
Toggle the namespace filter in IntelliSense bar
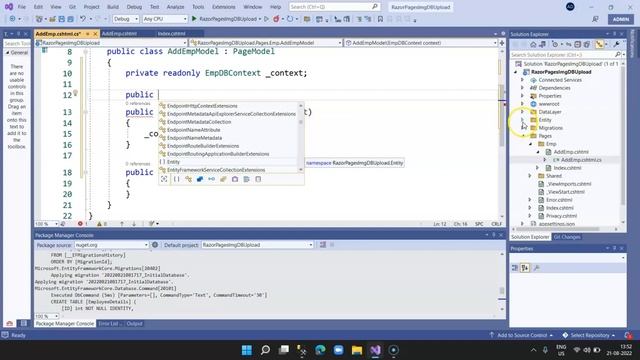pyautogui.click(x=176, y=179)
